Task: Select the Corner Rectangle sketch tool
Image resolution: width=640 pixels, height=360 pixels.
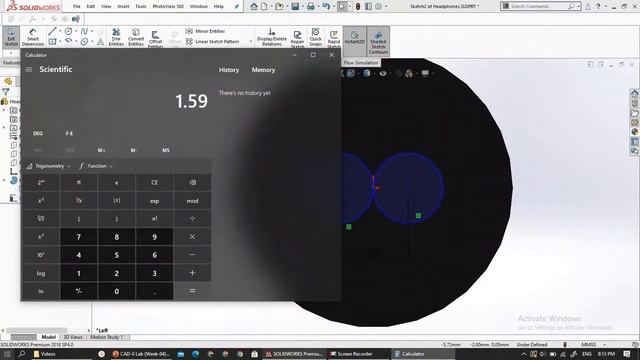Action: (52, 41)
